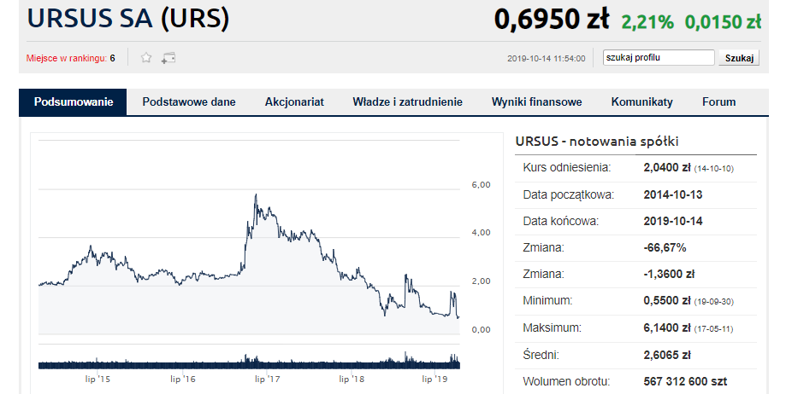
Task: Open the Akcjonariat tab
Action: pos(294,102)
